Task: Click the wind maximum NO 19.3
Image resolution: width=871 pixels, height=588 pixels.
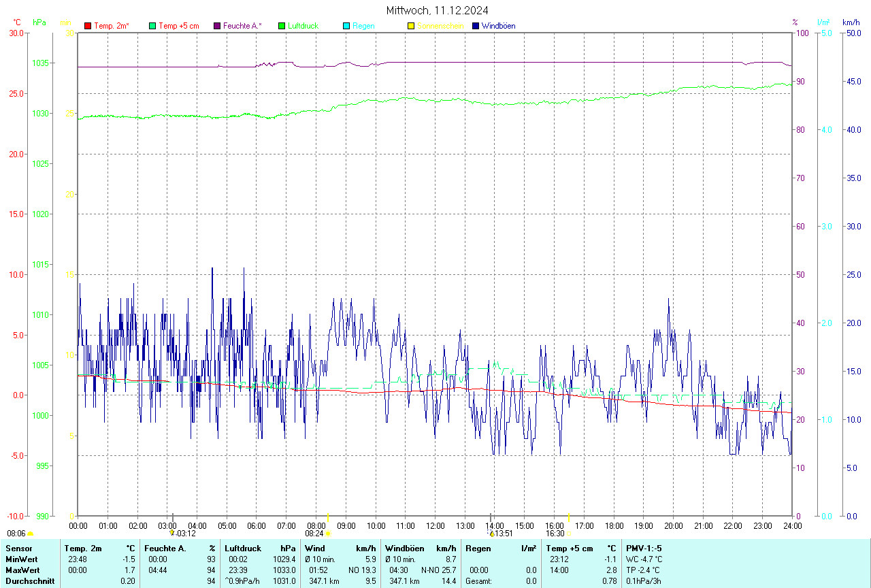Action: click(362, 570)
